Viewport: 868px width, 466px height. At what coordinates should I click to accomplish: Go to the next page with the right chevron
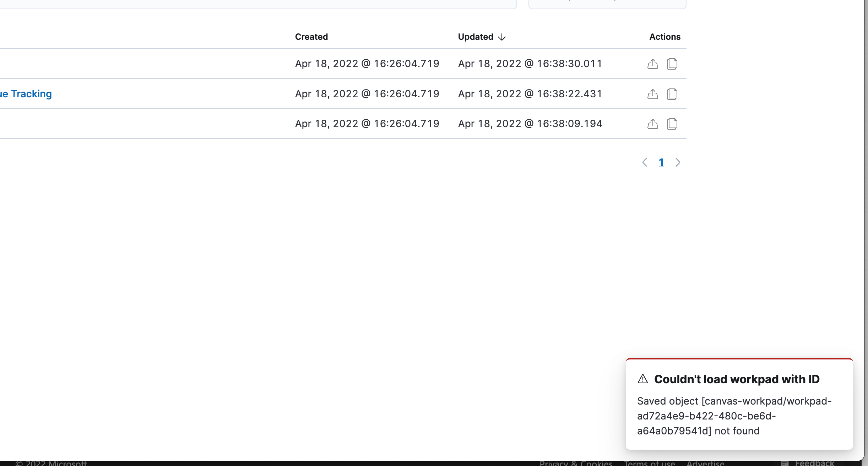pyautogui.click(x=678, y=162)
